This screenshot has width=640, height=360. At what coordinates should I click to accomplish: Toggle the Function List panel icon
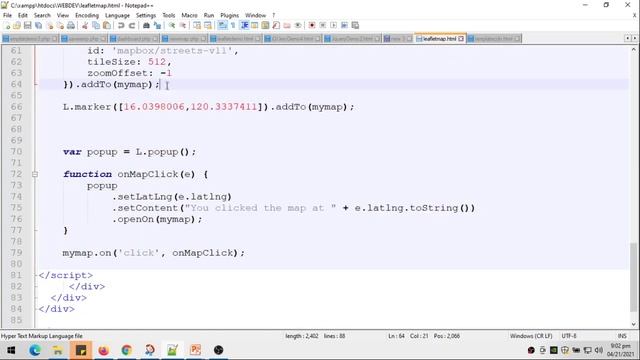tap(276, 25)
